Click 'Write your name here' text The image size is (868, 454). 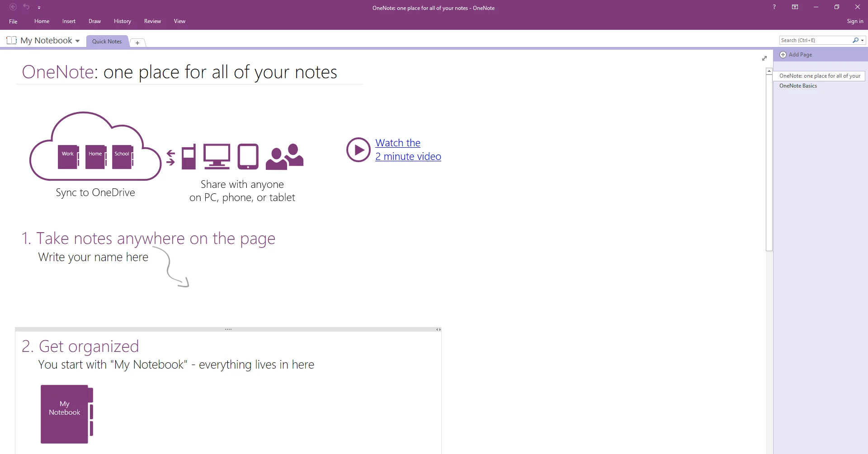coord(93,257)
